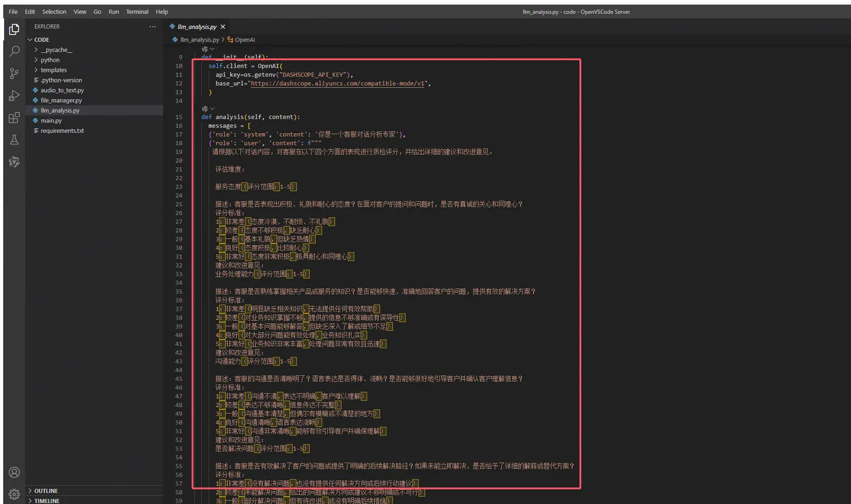Click the code lens icon above def __init__

click(x=205, y=49)
